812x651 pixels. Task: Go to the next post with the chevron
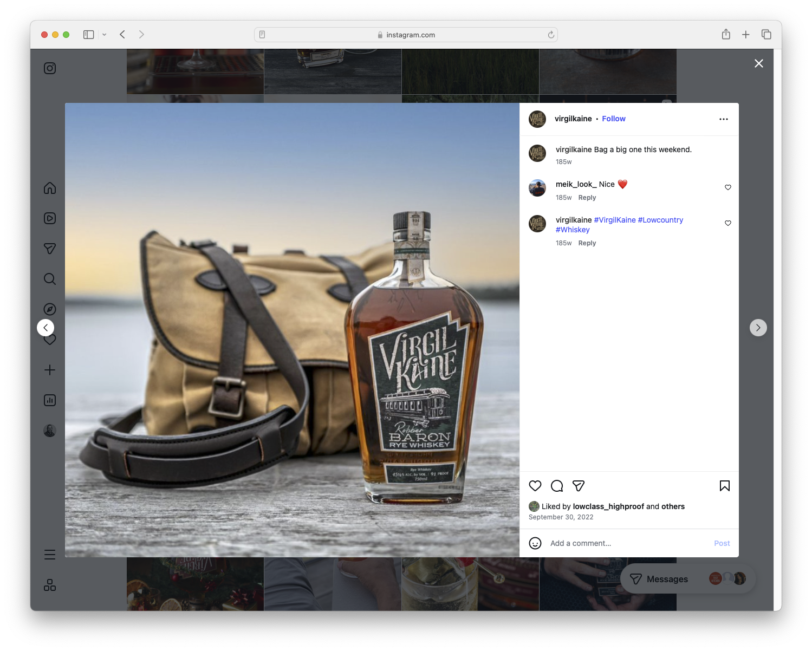tap(758, 328)
